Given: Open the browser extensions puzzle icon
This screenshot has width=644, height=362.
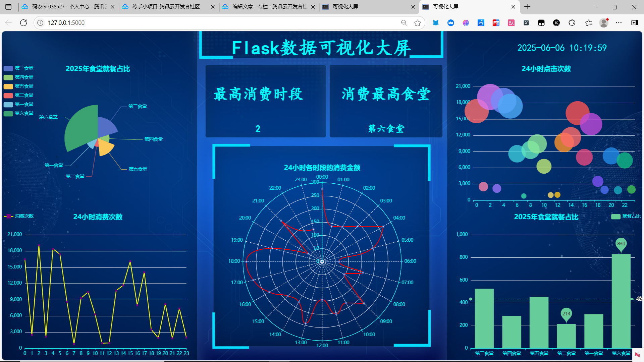Looking at the screenshot, I should pyautogui.click(x=572, y=23).
